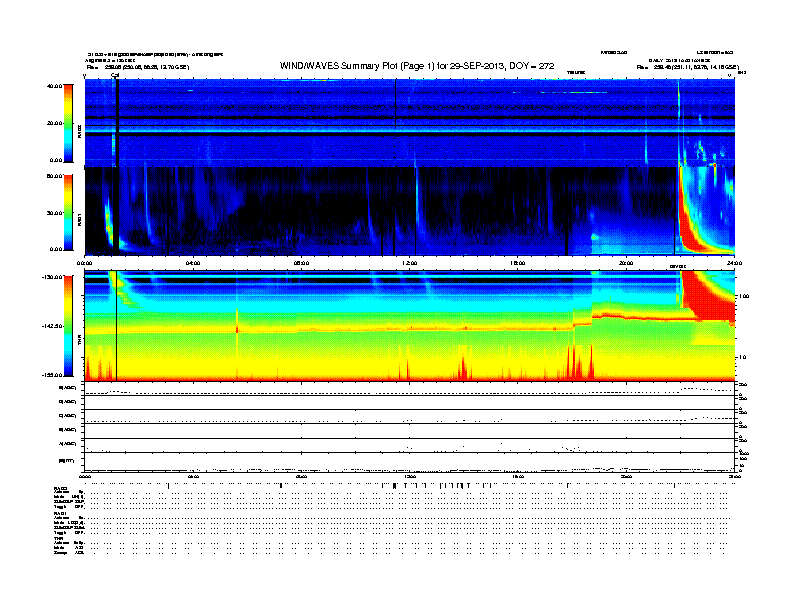
Task: Click the TNR panel color scale bar
Action: [x=68, y=326]
